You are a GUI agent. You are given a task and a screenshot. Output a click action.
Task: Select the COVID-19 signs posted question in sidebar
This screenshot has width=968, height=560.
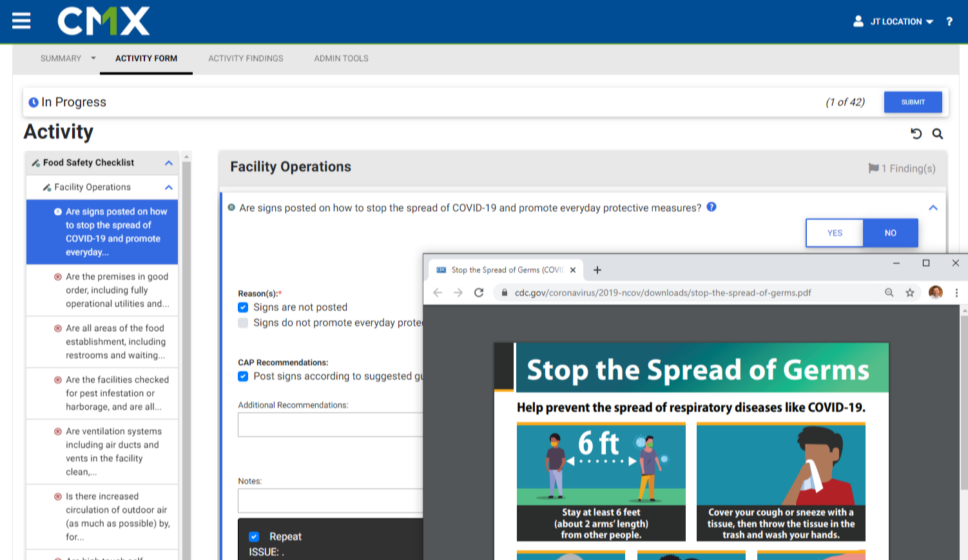(x=102, y=232)
